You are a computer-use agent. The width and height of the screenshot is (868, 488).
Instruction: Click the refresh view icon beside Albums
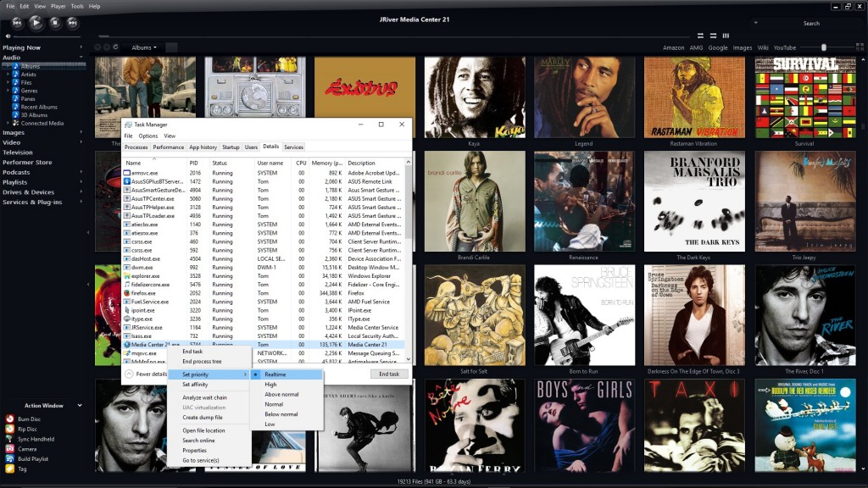pos(115,47)
